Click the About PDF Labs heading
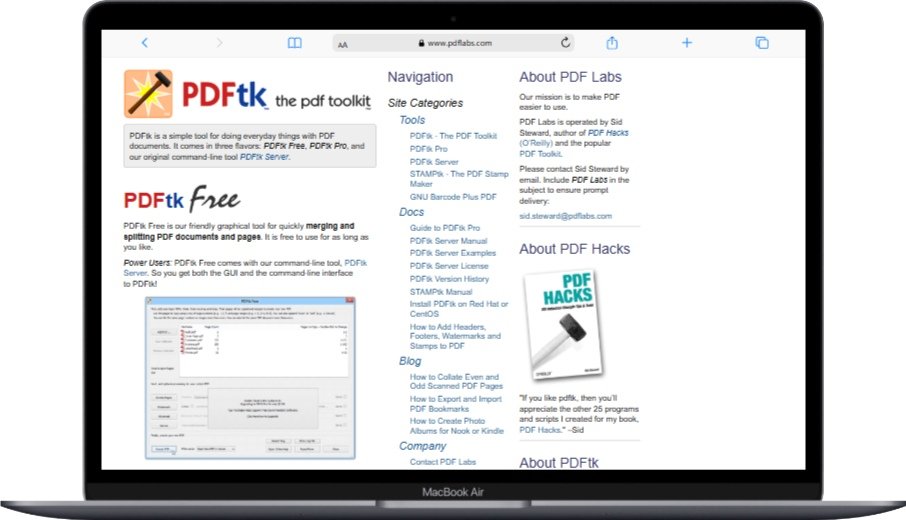 [x=570, y=77]
